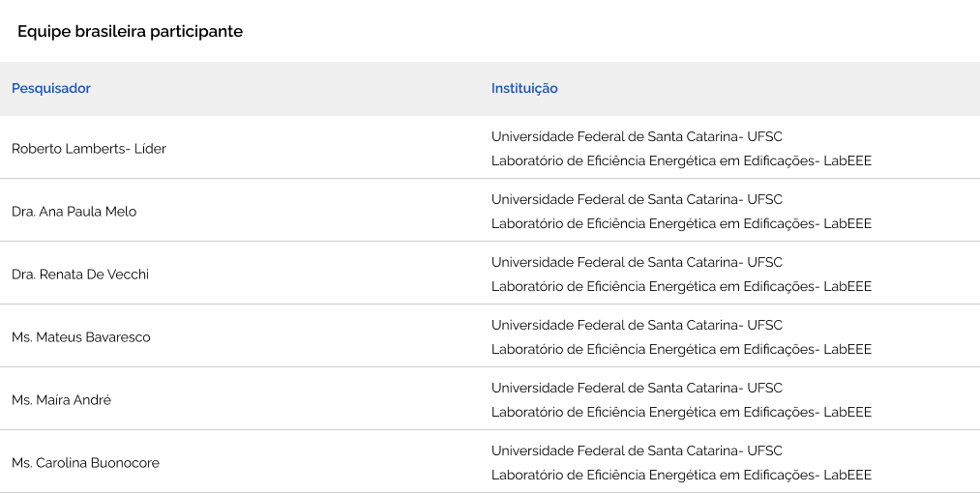Click the LabEEE laboratory line in Roberto Lamberts' row

click(681, 160)
